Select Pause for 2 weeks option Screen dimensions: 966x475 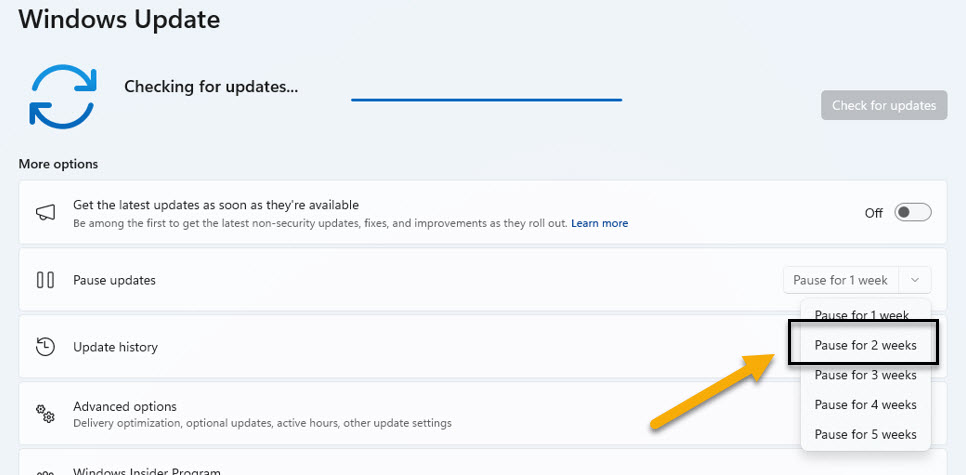point(865,346)
